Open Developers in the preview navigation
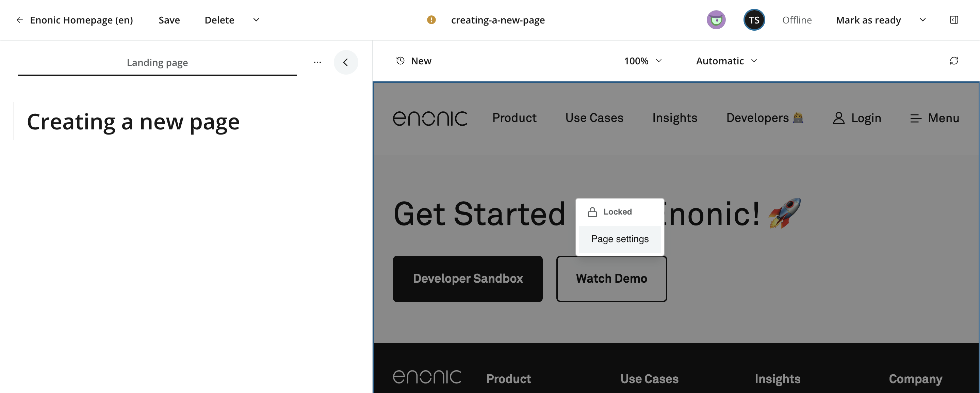Image resolution: width=980 pixels, height=393 pixels. pos(765,118)
